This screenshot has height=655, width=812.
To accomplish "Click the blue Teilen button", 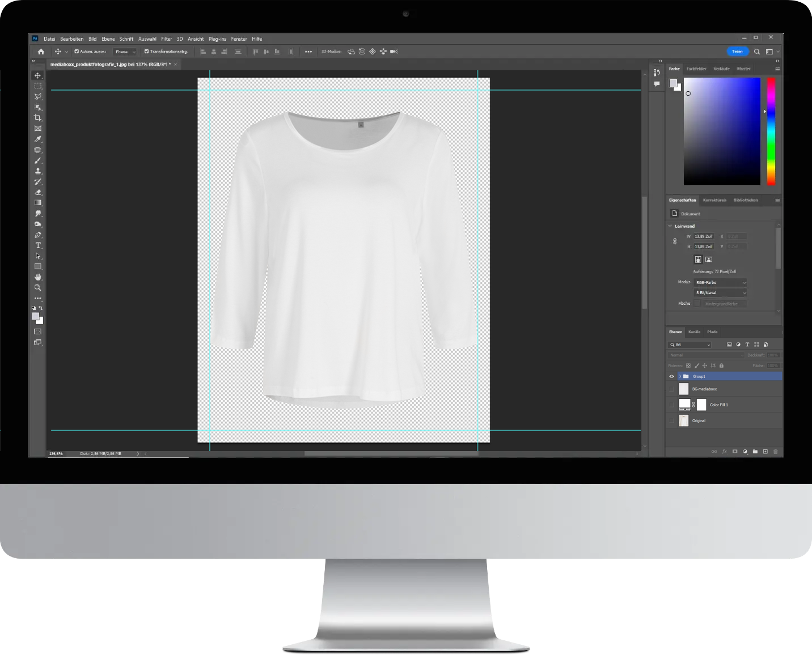I will coord(737,52).
